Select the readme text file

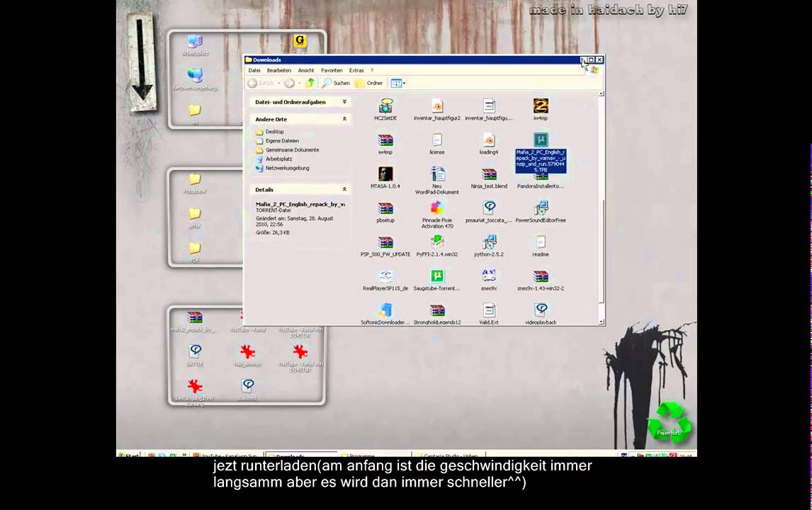click(x=541, y=246)
